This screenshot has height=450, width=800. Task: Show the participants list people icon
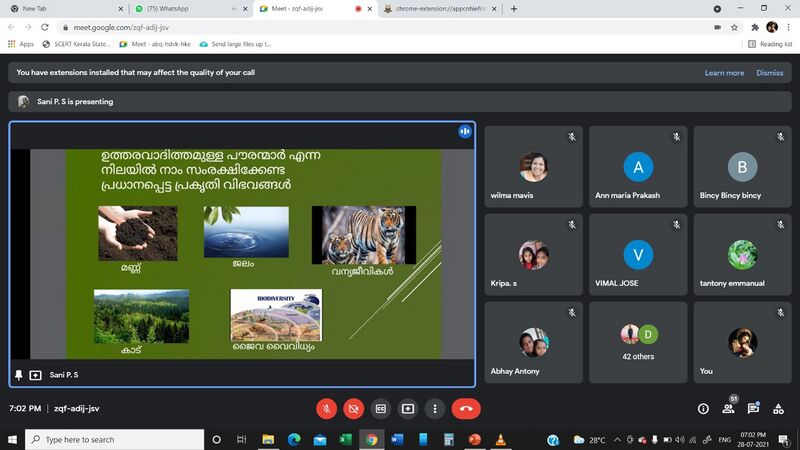(x=728, y=408)
